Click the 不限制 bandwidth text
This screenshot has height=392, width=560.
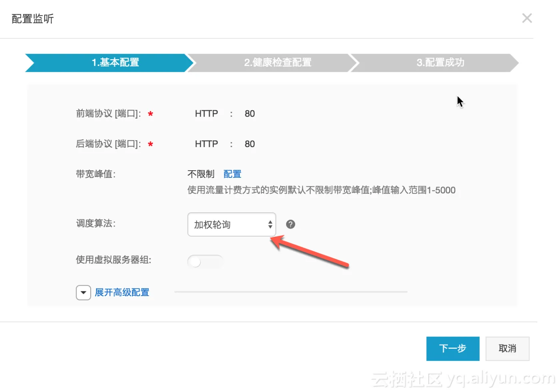(x=201, y=174)
